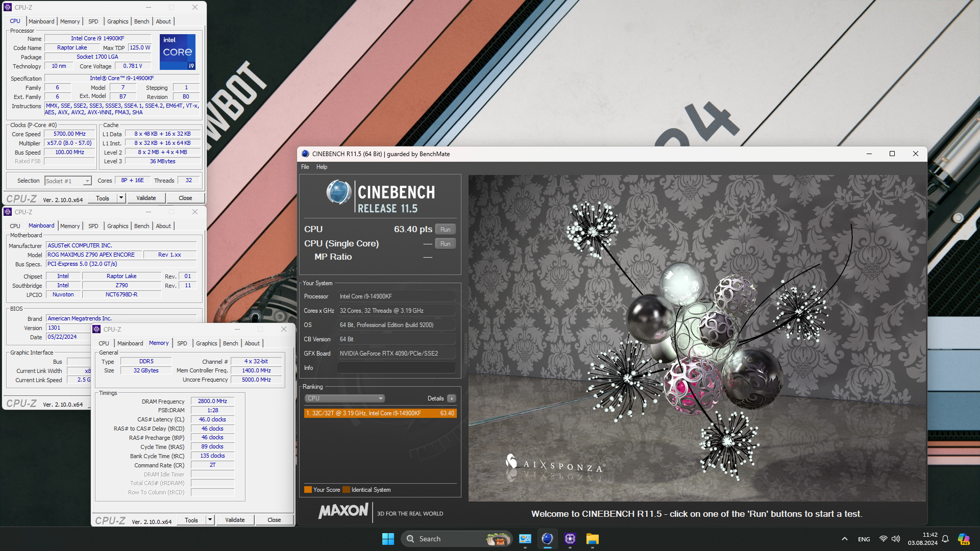This screenshot has height=551, width=980.
Task: Click the Cinebench details arrow icon
Action: coord(452,398)
